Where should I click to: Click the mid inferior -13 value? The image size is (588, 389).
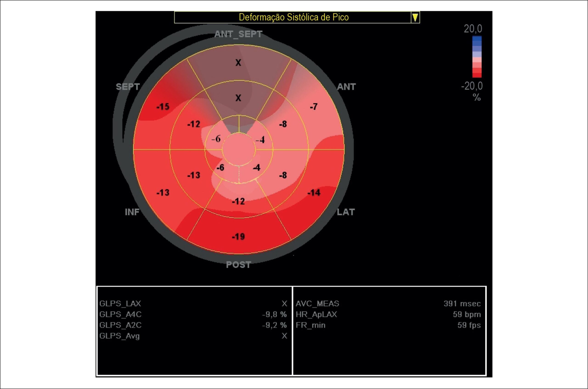[194, 175]
